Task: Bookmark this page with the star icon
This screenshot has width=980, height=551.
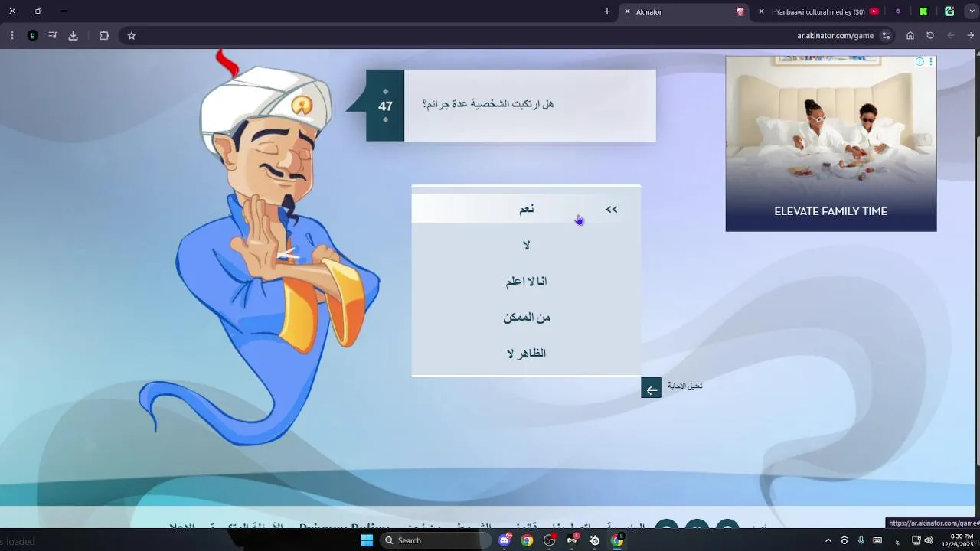Action: point(132,35)
